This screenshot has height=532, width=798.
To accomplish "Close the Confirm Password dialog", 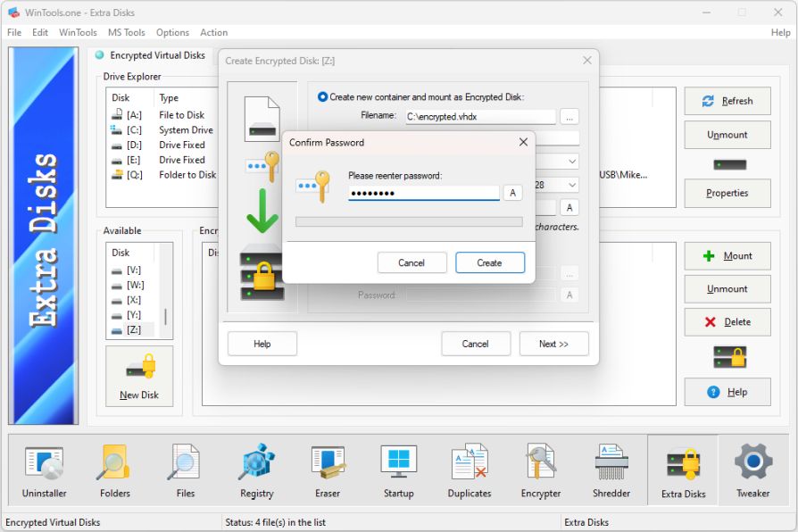I will coord(523,142).
